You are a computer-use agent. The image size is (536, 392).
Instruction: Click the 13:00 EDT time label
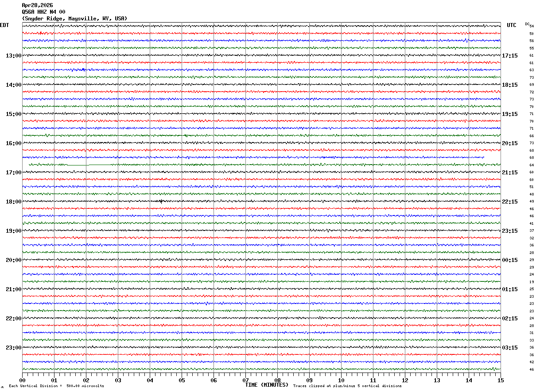tap(13, 56)
